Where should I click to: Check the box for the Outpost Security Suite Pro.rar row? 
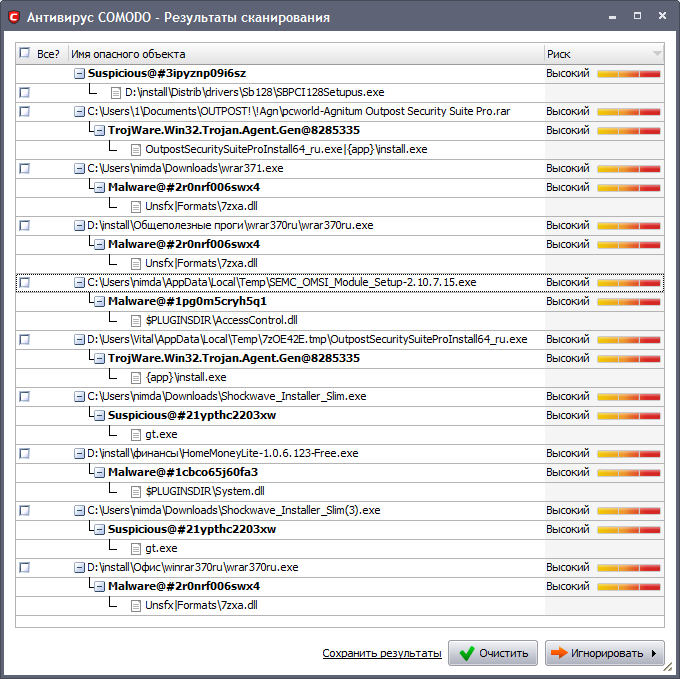[x=25, y=111]
